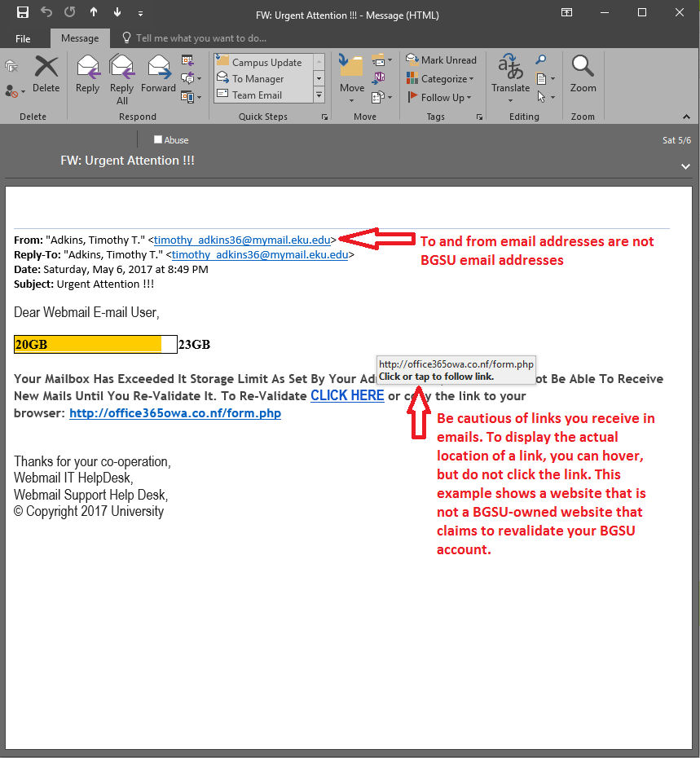Toggle the Abuse checkbox
This screenshot has height=758, width=700.
pos(158,140)
